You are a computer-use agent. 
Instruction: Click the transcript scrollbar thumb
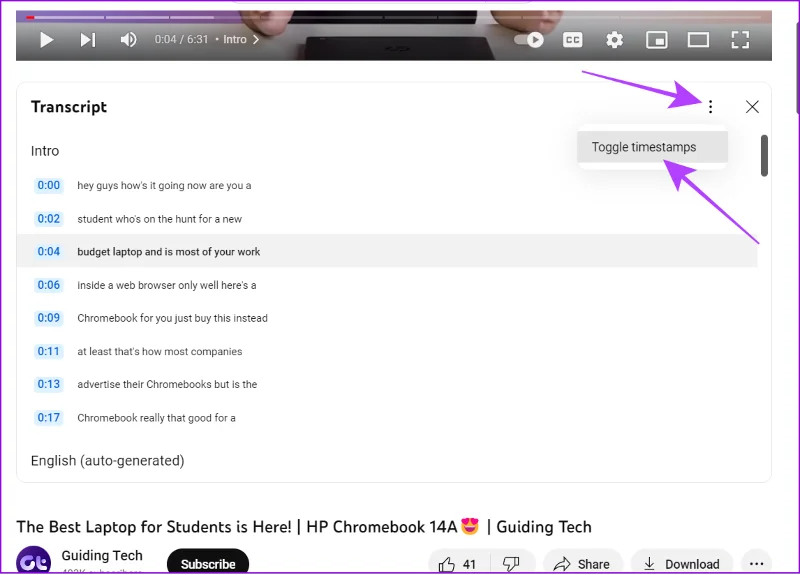tap(764, 156)
